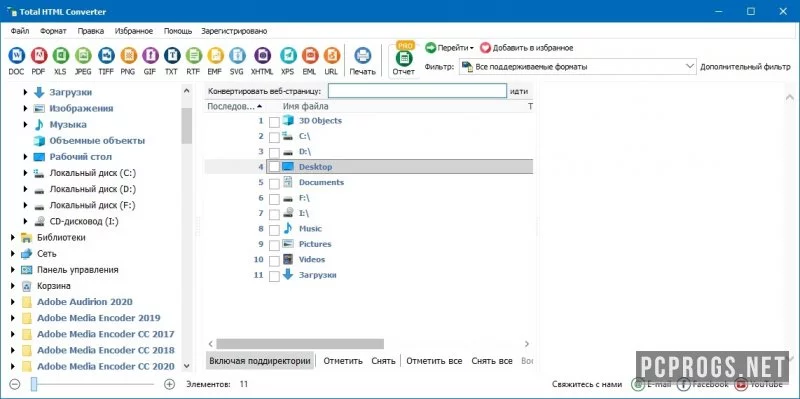Click the Имя файла column header
The height and width of the screenshot is (399, 800).
[306, 106]
